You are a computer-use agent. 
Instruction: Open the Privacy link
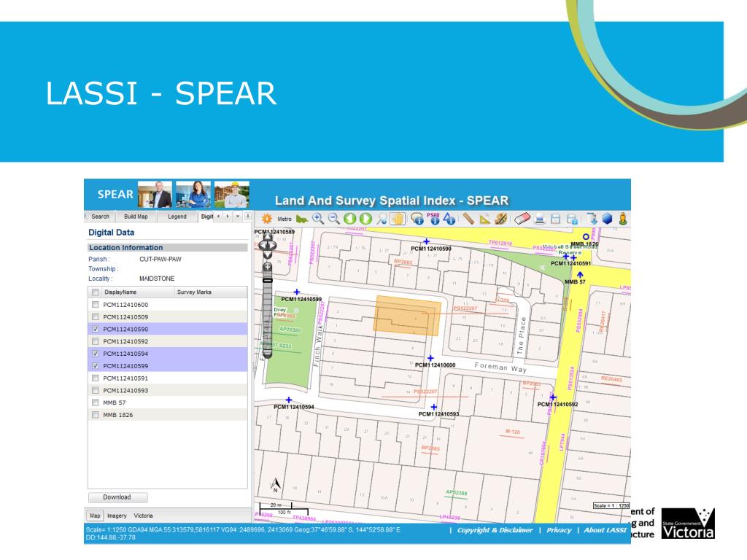(x=559, y=530)
